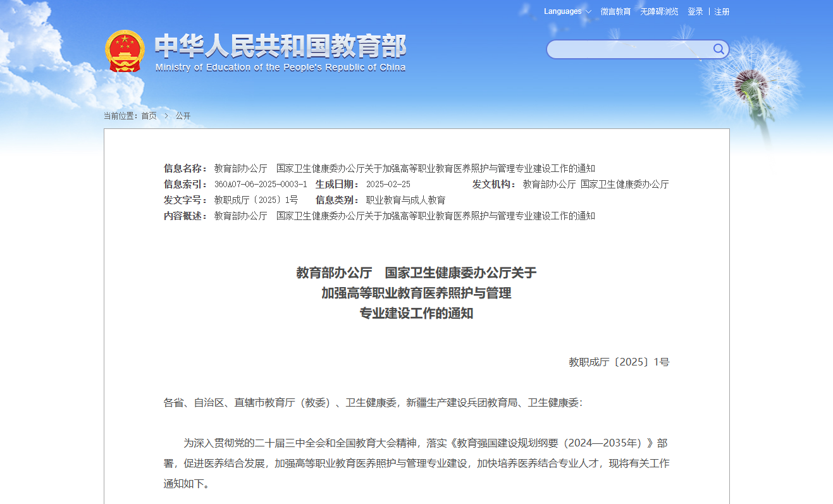Open the 无障碍浏览 accessibility link
Screen dimensions: 833x504
tap(659, 11)
